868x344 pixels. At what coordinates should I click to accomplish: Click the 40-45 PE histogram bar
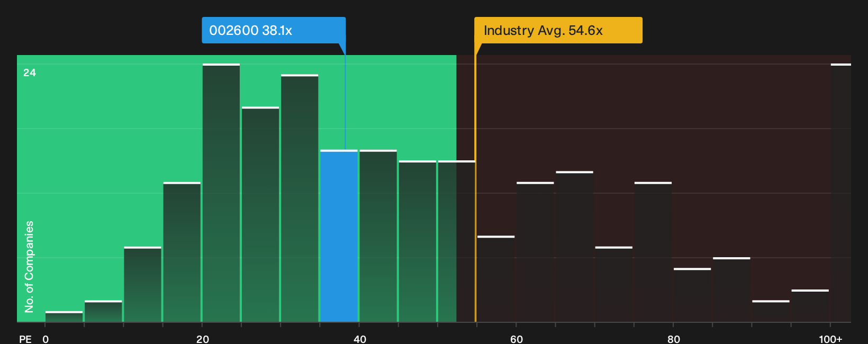(378, 236)
